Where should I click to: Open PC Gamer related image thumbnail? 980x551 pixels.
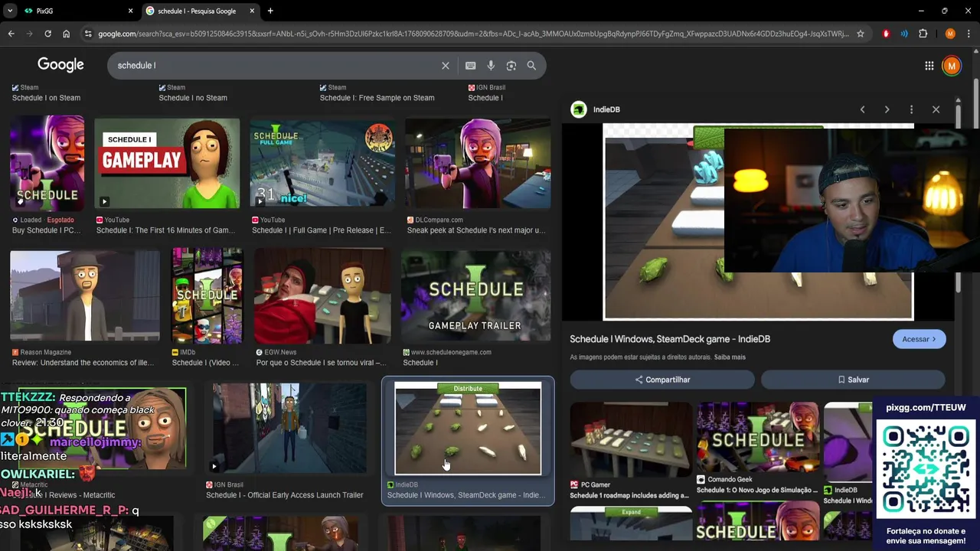(x=631, y=439)
